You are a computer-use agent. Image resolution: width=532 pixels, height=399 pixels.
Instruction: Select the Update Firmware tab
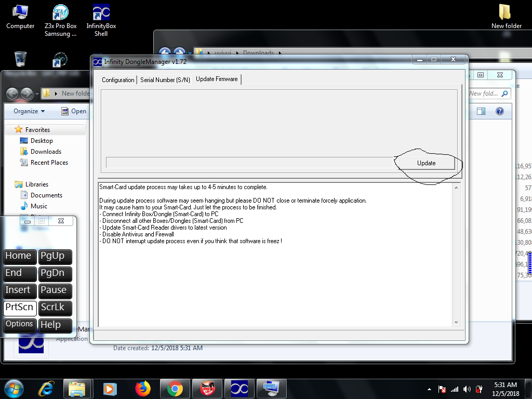(x=217, y=79)
